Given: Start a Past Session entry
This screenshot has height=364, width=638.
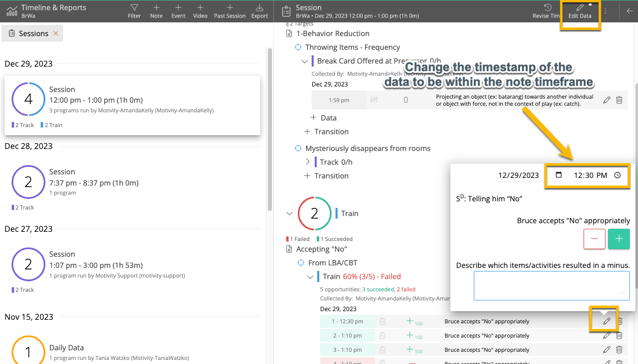Looking at the screenshot, I should pyautogui.click(x=229, y=10).
